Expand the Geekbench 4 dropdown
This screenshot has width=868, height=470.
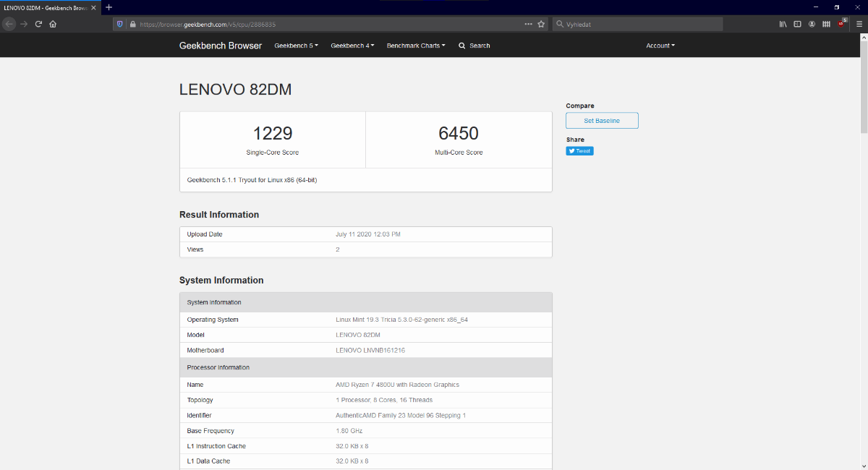click(352, 46)
